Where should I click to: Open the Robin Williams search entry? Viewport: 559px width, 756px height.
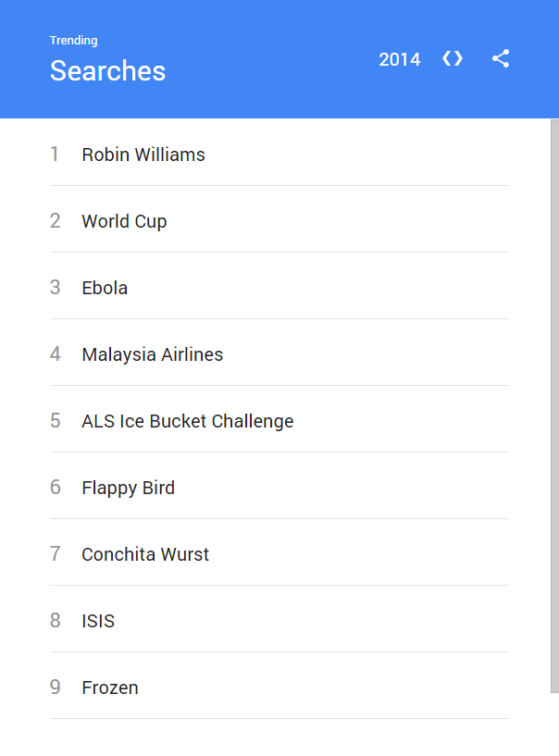coord(143,155)
